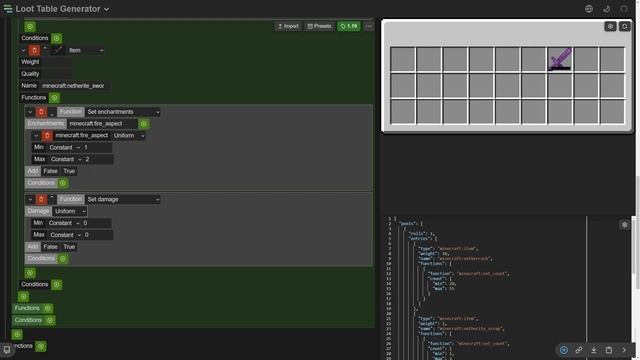Click the monitor icon at bottom-left corner
640x360 pixels.
[x=7, y=349]
